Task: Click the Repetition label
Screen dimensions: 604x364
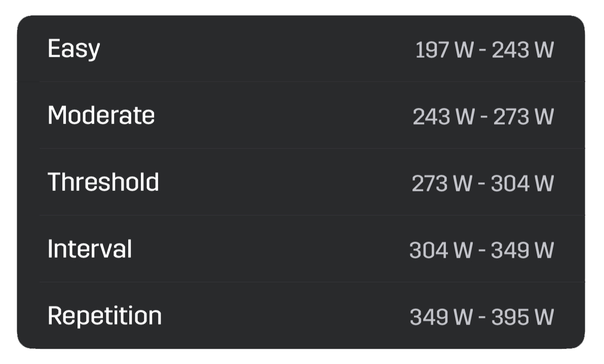Action: [105, 316]
